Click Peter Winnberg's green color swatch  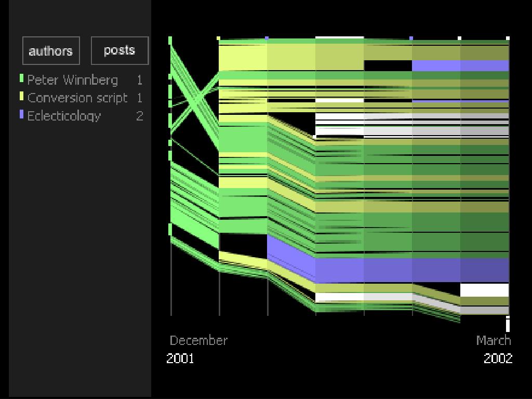[x=22, y=79]
